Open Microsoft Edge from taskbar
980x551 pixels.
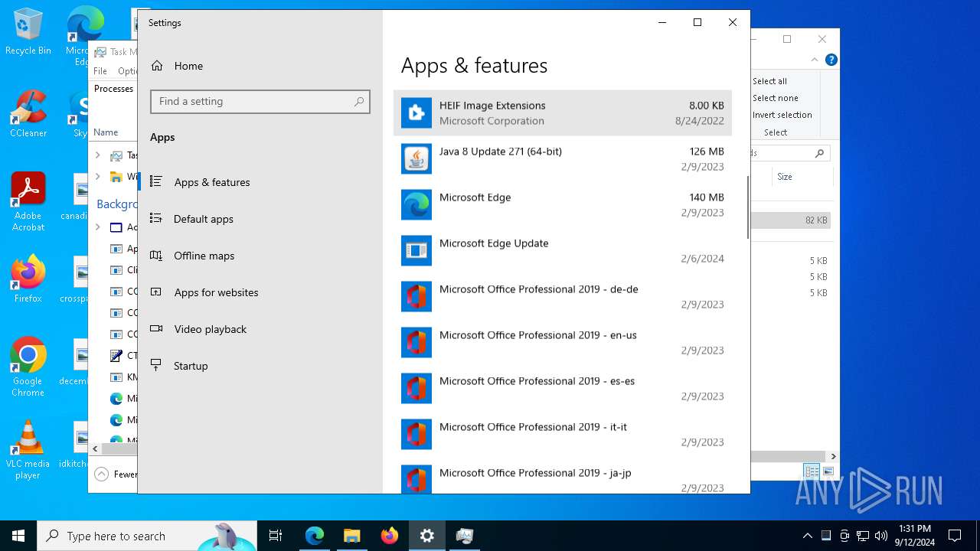pyautogui.click(x=315, y=536)
